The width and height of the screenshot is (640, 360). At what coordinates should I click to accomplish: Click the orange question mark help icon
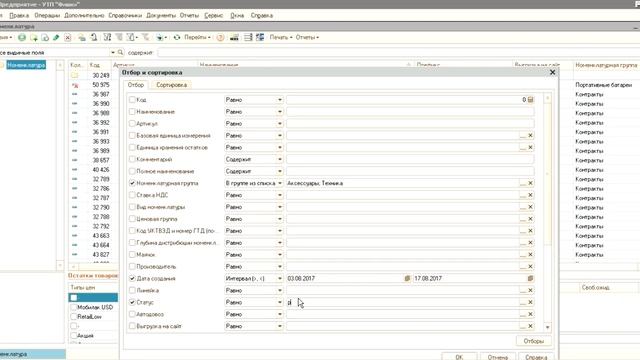click(x=220, y=38)
